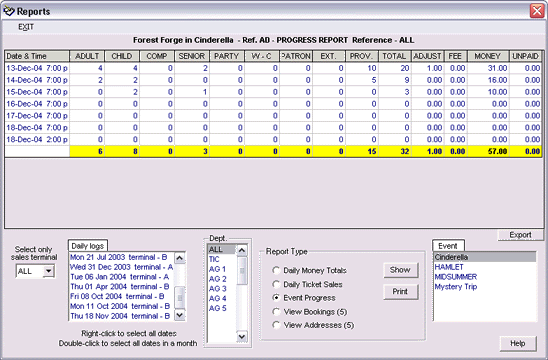Click the UNPAID column header
This screenshot has width=548, height=360.
pyautogui.click(x=525, y=56)
